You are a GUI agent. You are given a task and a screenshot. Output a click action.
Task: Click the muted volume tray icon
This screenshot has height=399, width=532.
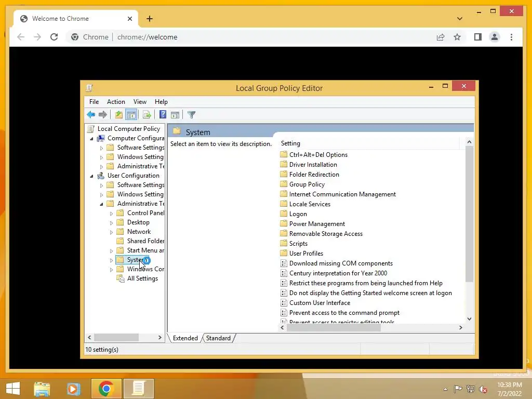(483, 389)
